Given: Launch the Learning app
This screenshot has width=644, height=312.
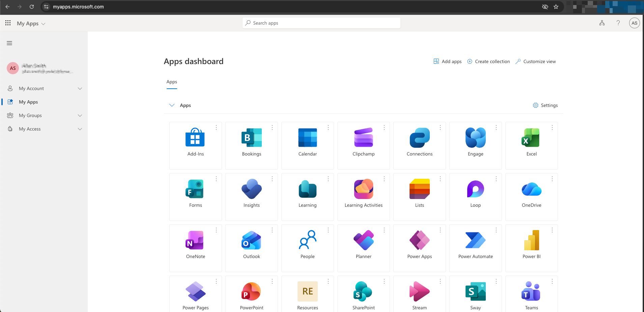Looking at the screenshot, I should (307, 197).
